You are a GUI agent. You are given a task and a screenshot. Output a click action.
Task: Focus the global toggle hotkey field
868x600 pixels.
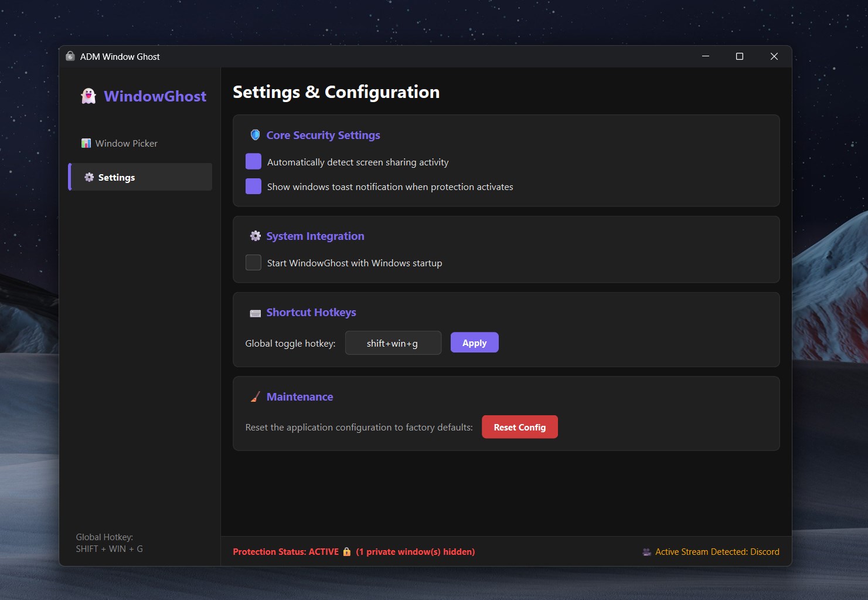click(x=393, y=343)
